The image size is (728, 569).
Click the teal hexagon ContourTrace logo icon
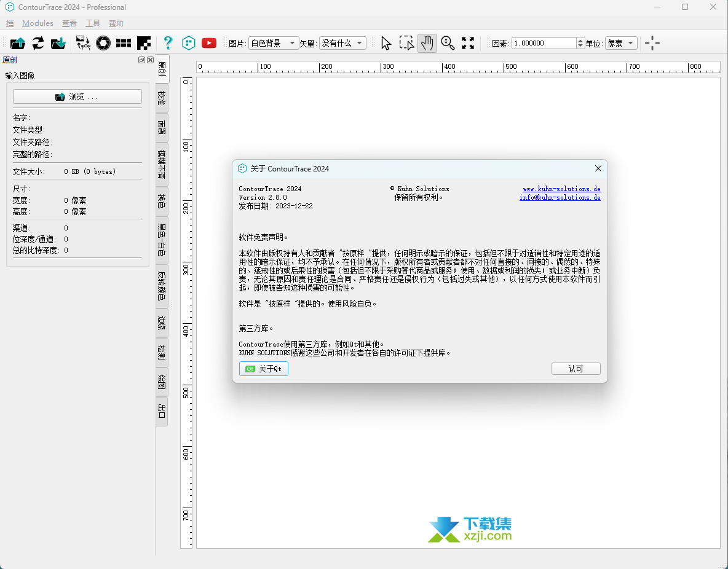189,43
